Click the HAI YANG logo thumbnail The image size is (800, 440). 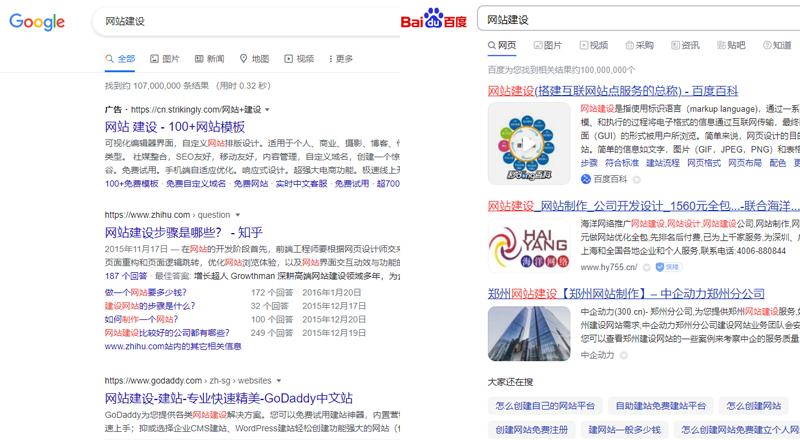pos(529,247)
